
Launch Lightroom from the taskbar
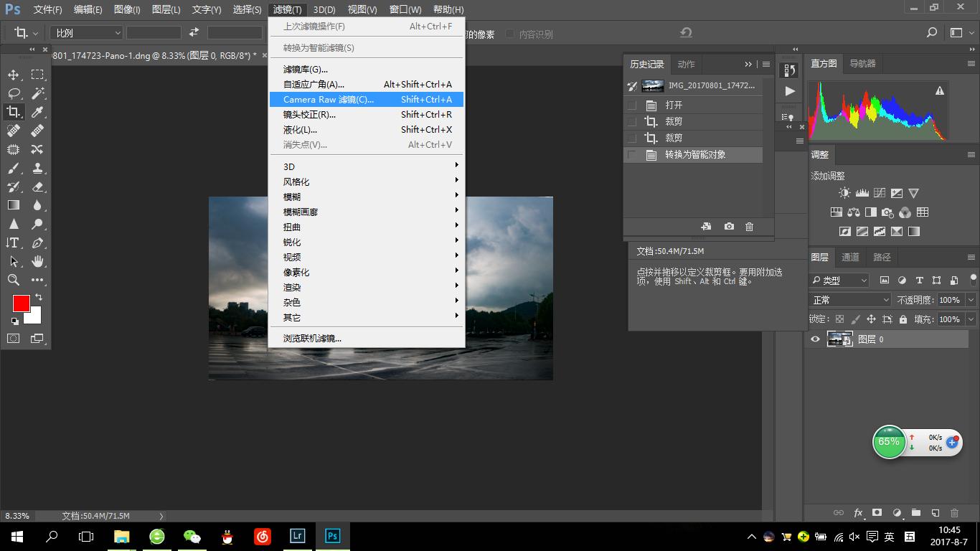297,536
